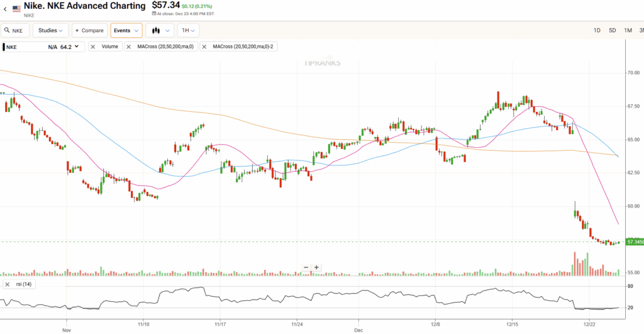The width and height of the screenshot is (644, 334).
Task: Click the US flag icon next to Nike
Action: (x=16, y=9)
